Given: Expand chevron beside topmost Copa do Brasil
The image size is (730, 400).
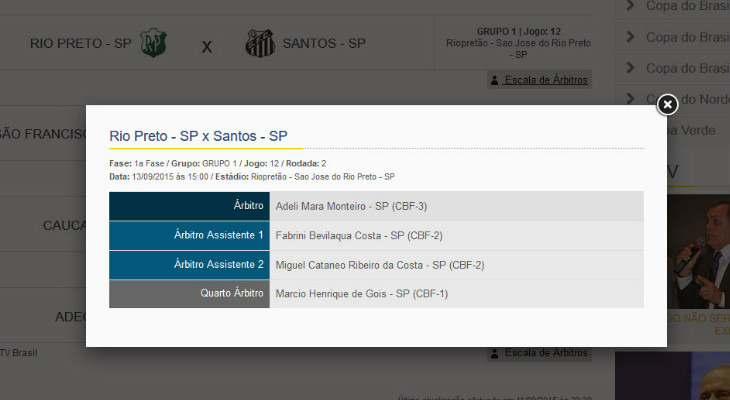Looking at the screenshot, I should [630, 6].
